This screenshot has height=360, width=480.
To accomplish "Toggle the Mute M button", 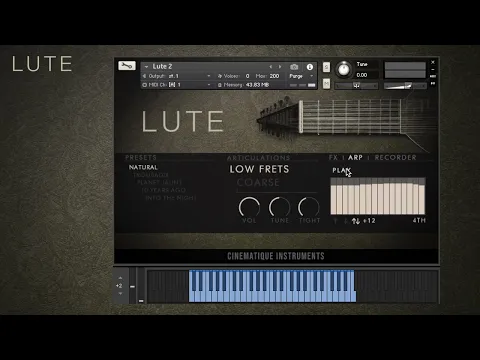I will 326,83.
